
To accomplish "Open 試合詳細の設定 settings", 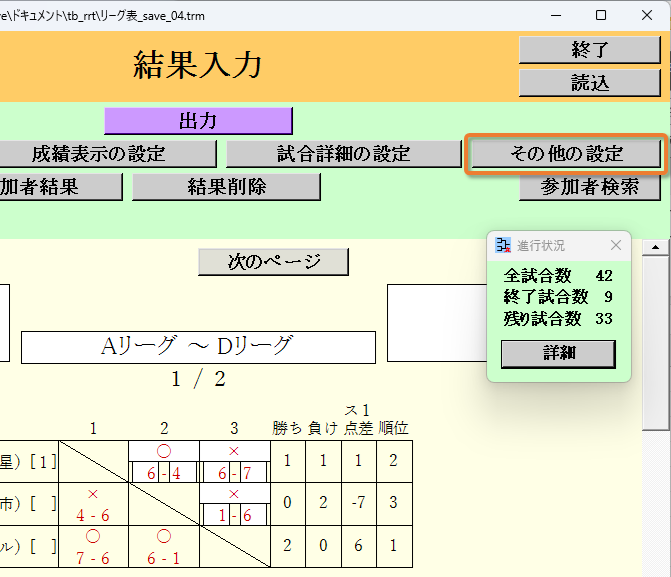I will [x=343, y=154].
